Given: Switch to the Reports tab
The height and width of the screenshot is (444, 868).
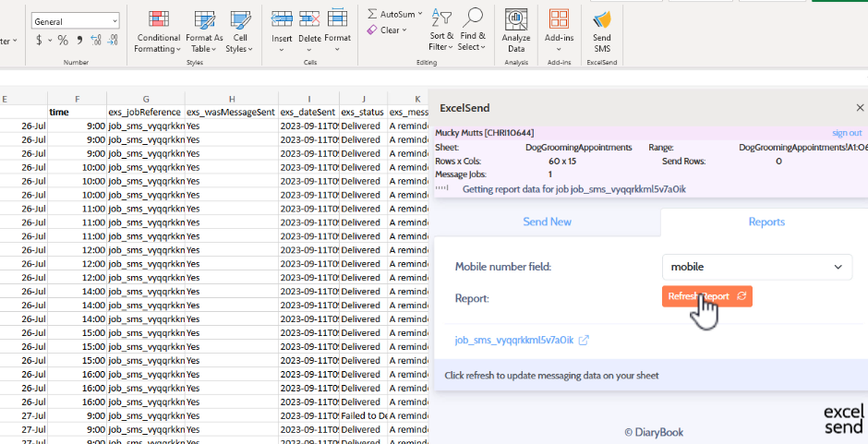Looking at the screenshot, I should 766,222.
